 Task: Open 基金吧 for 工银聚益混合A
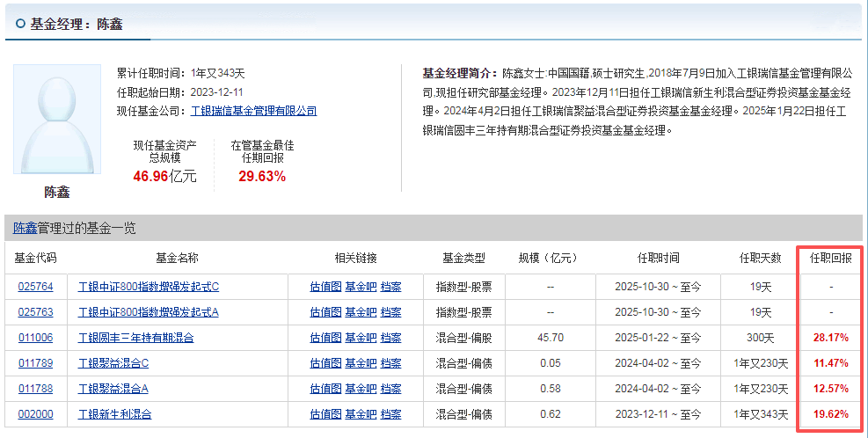click(361, 389)
